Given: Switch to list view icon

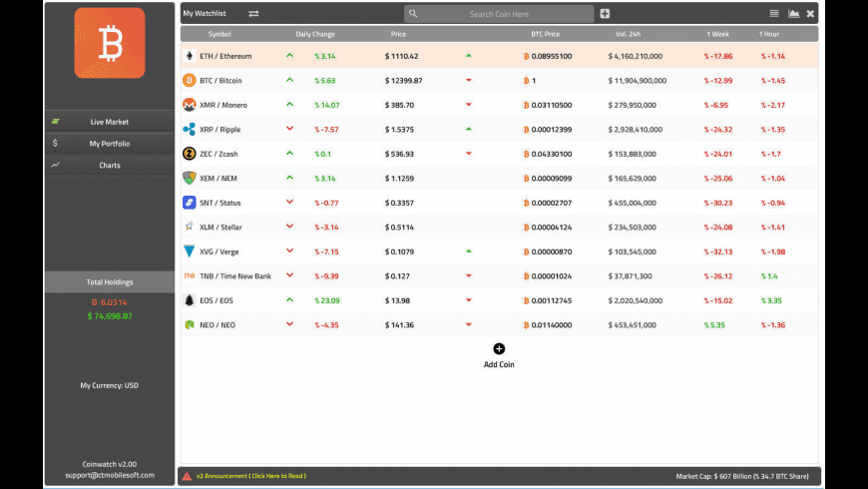Looking at the screenshot, I should coord(774,13).
